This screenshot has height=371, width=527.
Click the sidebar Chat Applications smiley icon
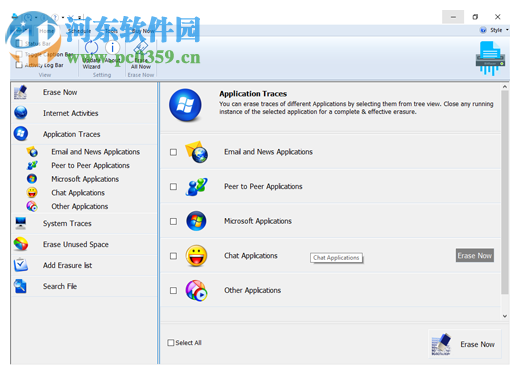click(32, 193)
